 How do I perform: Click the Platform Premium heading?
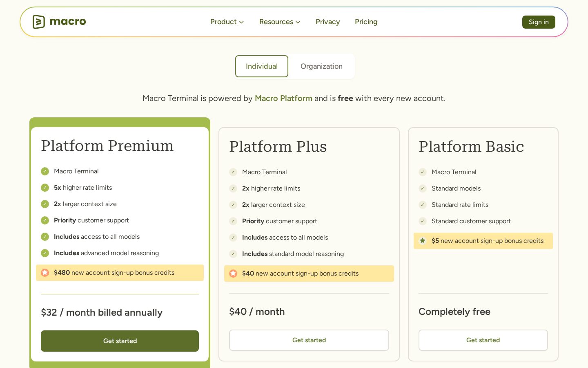click(107, 146)
